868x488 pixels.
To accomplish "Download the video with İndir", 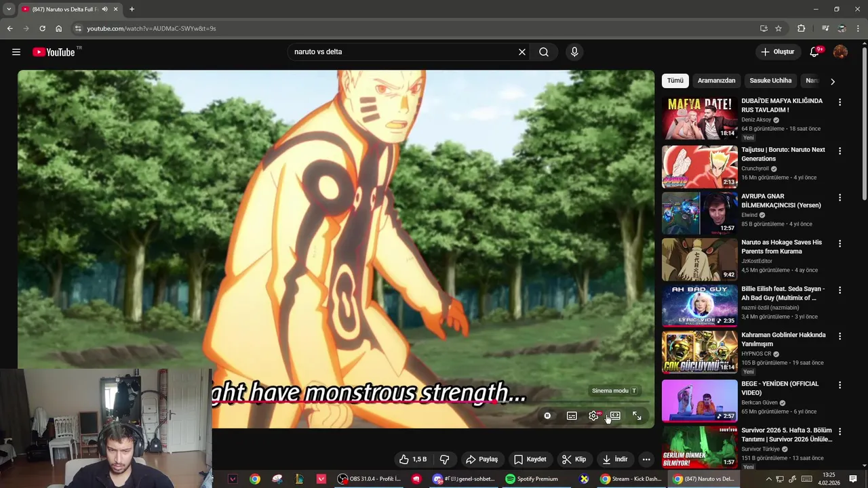I will point(615,460).
